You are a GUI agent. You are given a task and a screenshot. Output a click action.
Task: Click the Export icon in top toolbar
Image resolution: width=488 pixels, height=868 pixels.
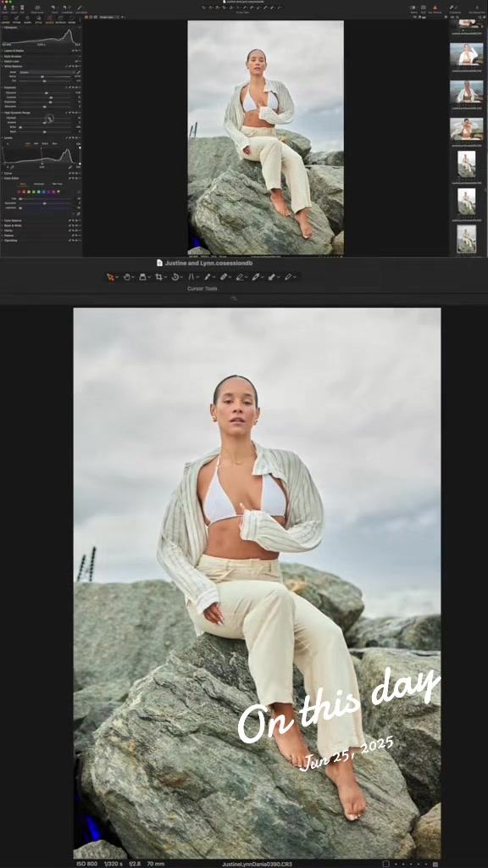[x=14, y=8]
